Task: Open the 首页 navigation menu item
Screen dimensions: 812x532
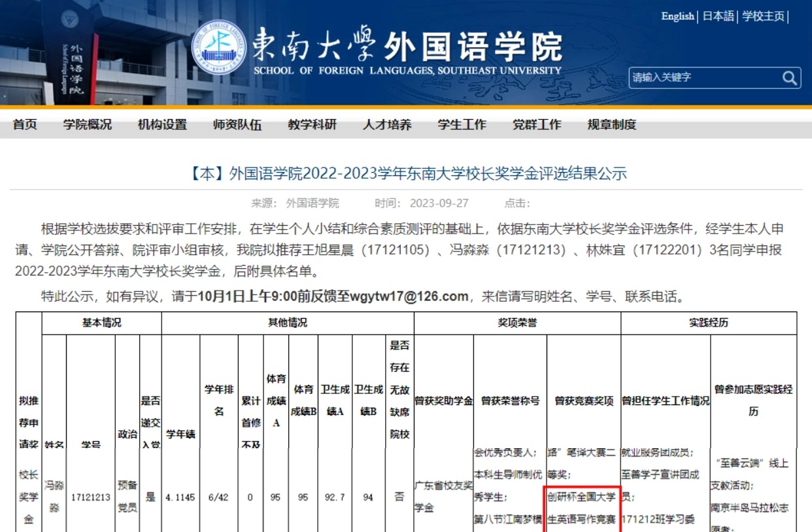Action: [x=25, y=125]
